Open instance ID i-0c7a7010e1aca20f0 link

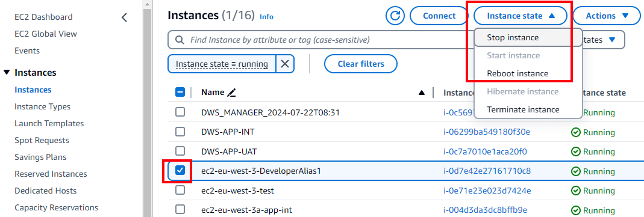pyautogui.click(x=485, y=151)
